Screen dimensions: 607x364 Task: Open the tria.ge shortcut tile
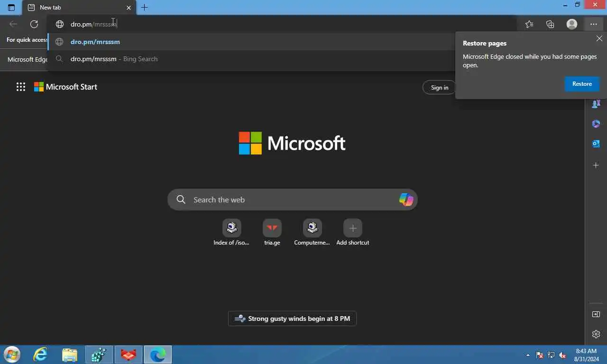(x=272, y=232)
